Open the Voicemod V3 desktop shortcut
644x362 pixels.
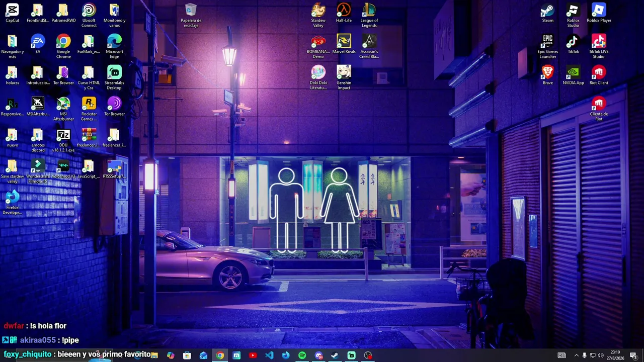[63, 169]
